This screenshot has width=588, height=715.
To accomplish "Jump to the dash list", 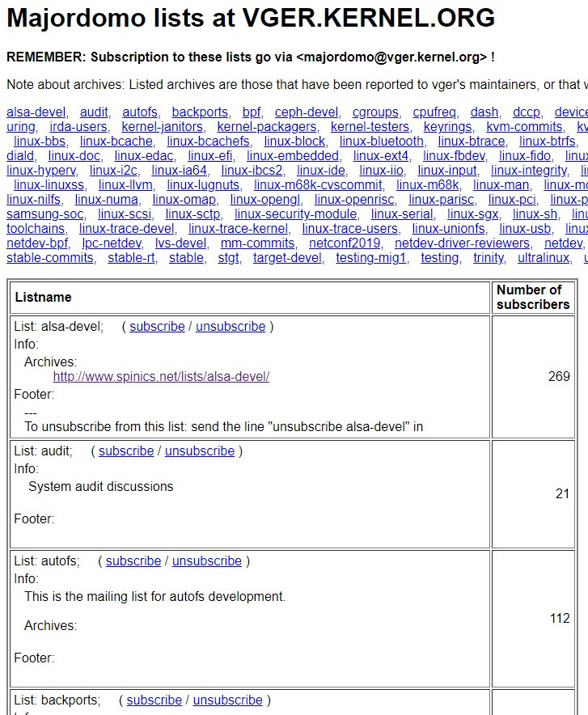I will [x=484, y=112].
